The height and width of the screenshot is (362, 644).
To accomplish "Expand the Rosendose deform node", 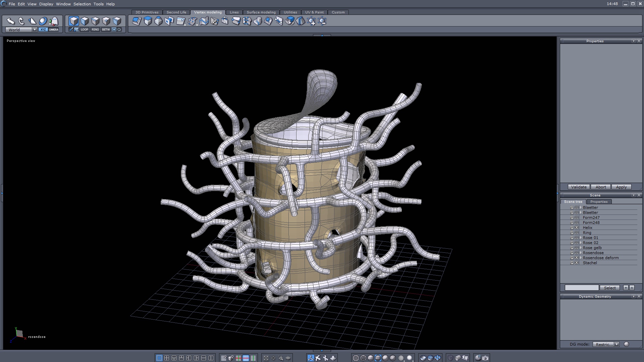I will pyautogui.click(x=581, y=258).
